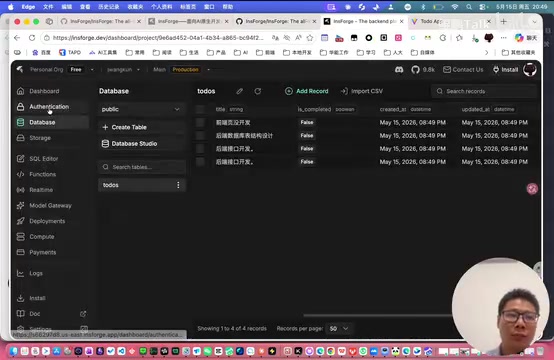554x360 pixels.
Task: Click the title column header
Action: (x=229, y=109)
